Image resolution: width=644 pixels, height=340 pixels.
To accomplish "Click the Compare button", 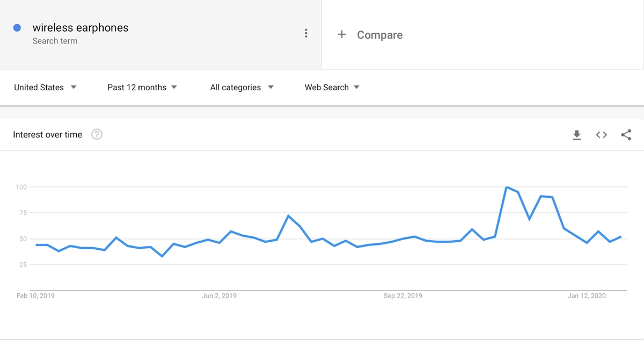I will click(x=370, y=34).
